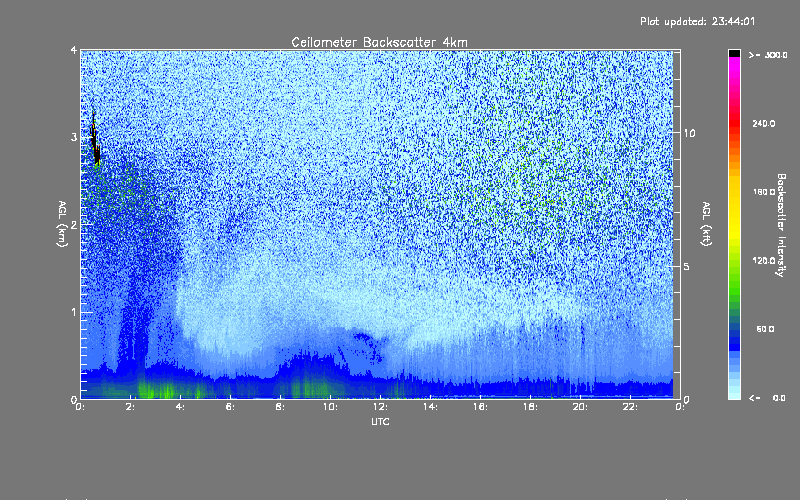Pick the yellow band of the colorbar

point(734,209)
